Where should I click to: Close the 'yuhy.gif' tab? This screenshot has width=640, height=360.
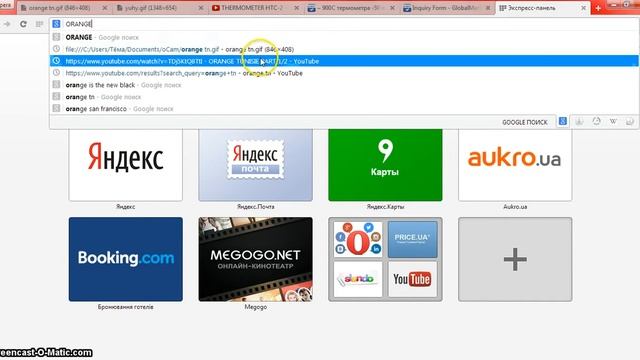200,8
